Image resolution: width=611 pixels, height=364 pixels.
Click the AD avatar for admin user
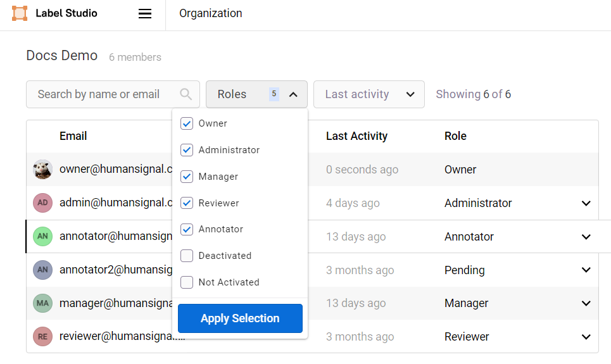(x=42, y=203)
